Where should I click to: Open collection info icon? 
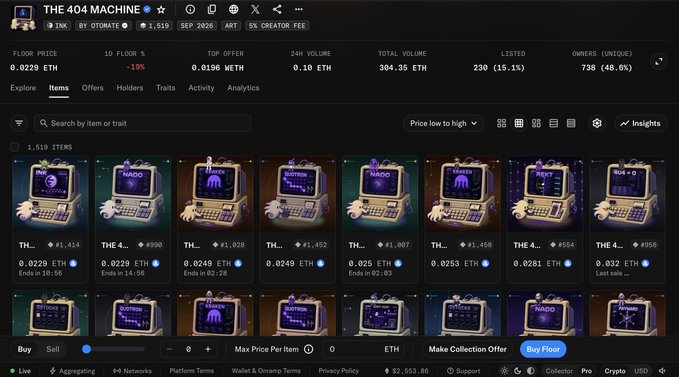coord(190,9)
